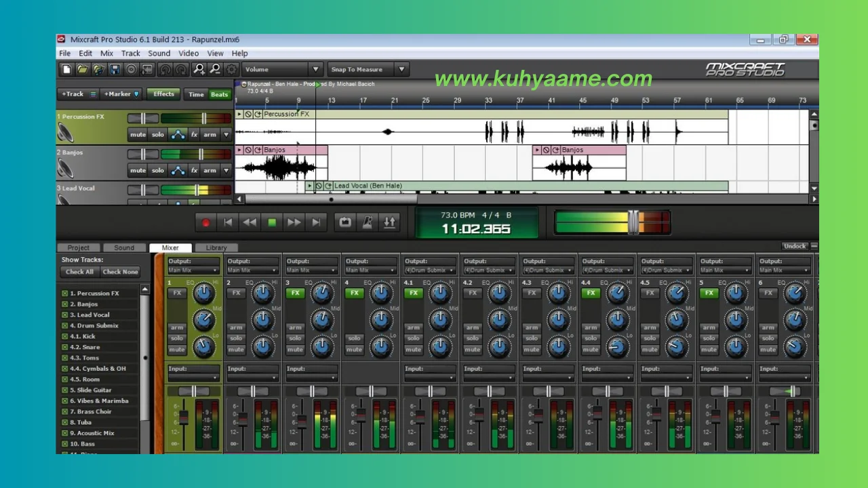
Task: Click the Percussion FX speaker instrument icon
Action: coord(66,131)
